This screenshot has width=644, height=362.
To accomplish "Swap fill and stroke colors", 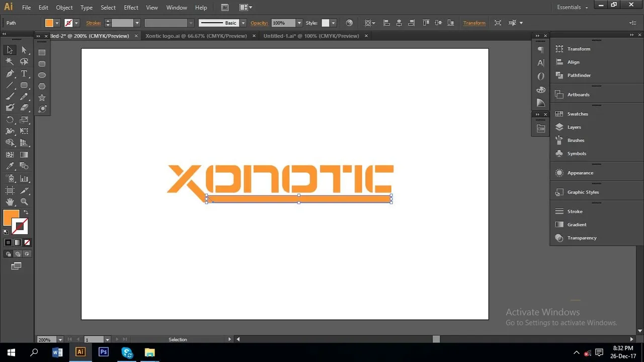I will point(26,212).
